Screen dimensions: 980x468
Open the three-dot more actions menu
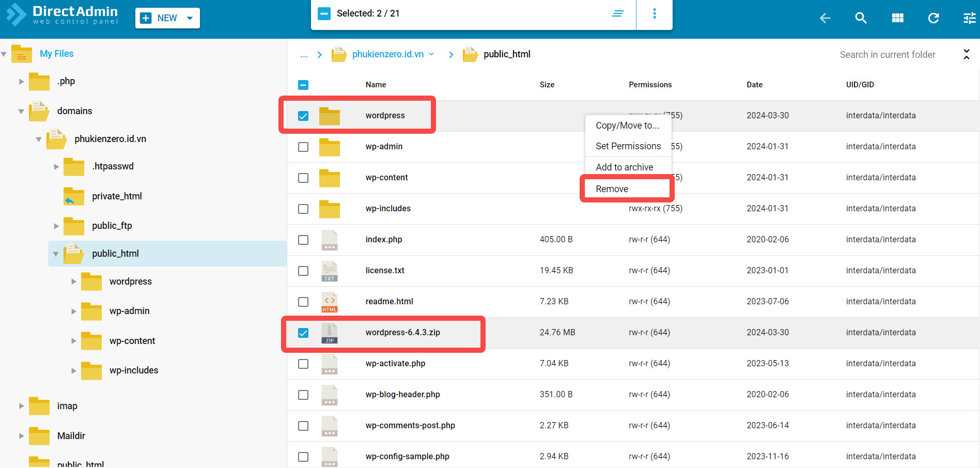(655, 13)
